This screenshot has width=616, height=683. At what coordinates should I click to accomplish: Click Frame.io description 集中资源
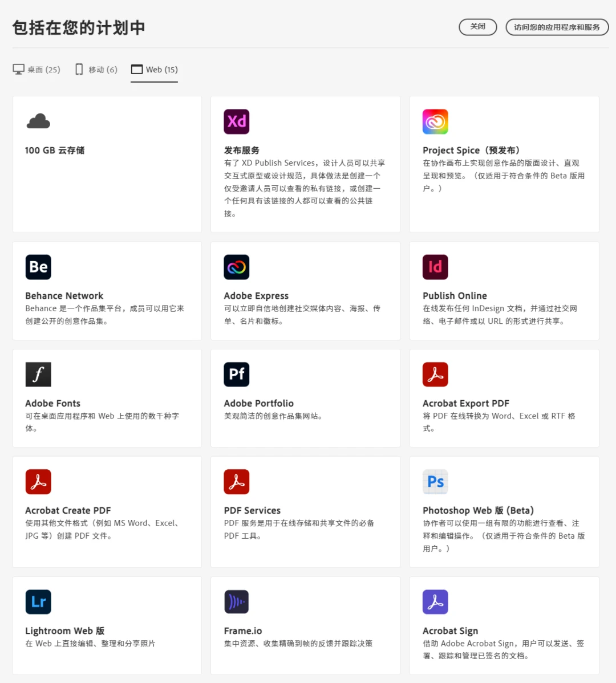click(298, 643)
